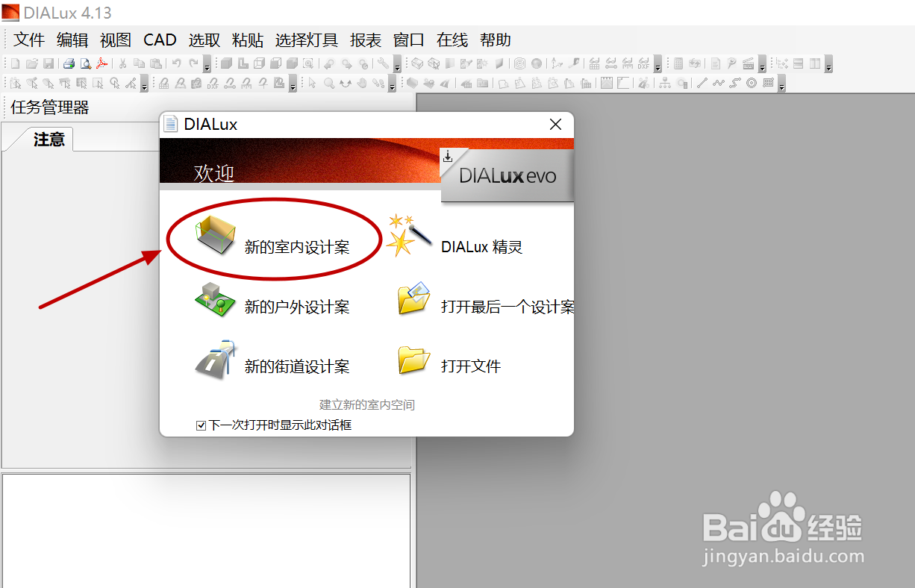Switch to the 注意 tab
This screenshot has width=915, height=588.
(49, 140)
